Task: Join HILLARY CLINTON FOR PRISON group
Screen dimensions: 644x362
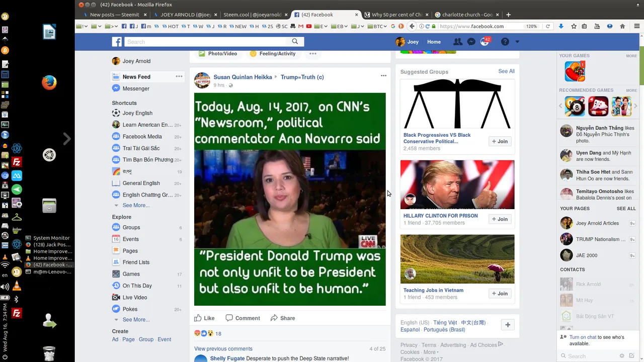Action: coord(500,219)
